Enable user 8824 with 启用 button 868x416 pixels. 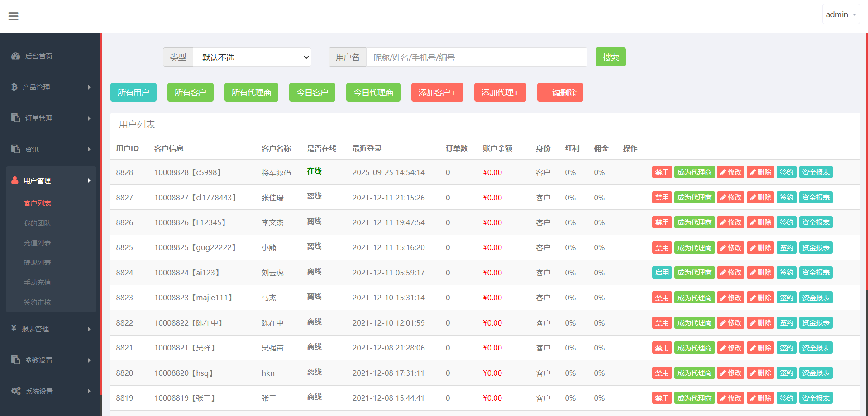click(x=662, y=273)
